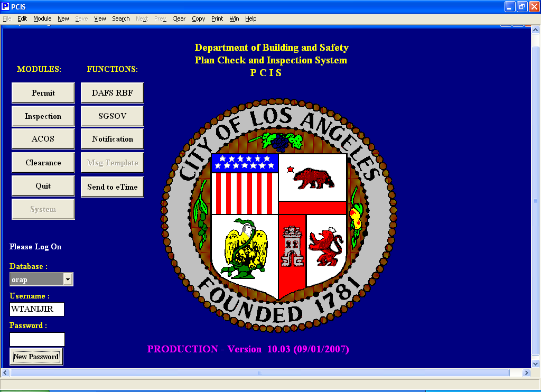Open the ACOS module
This screenshot has height=392, width=541.
[x=42, y=138]
